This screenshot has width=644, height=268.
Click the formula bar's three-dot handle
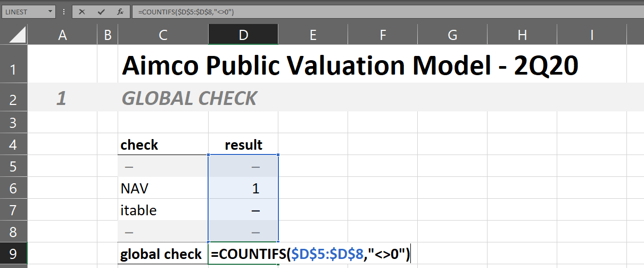tap(63, 11)
